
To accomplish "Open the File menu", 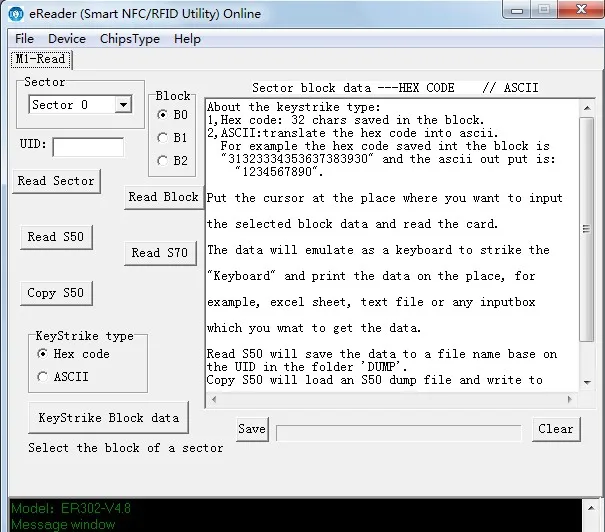I will (24, 39).
